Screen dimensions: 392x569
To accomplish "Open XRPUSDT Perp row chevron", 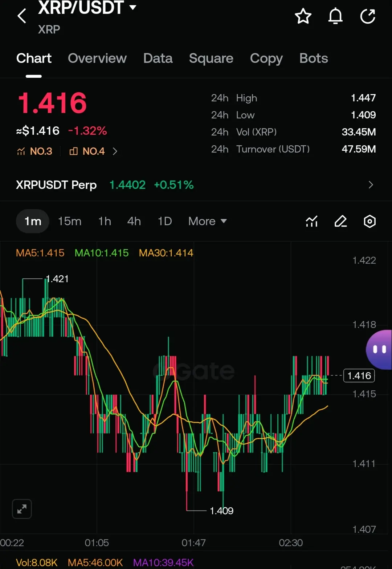I will [371, 185].
